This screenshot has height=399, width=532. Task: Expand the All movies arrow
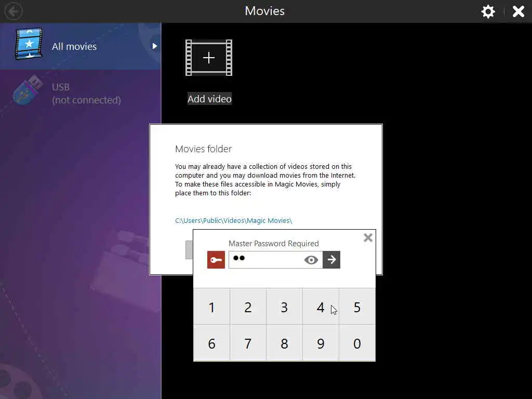pos(155,46)
